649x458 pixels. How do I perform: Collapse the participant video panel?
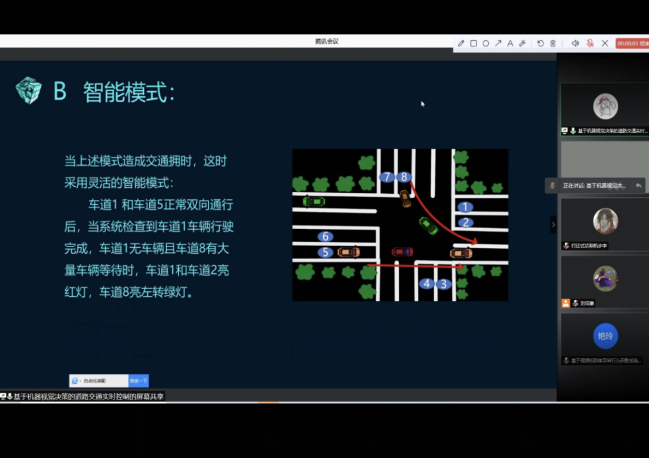(553, 224)
